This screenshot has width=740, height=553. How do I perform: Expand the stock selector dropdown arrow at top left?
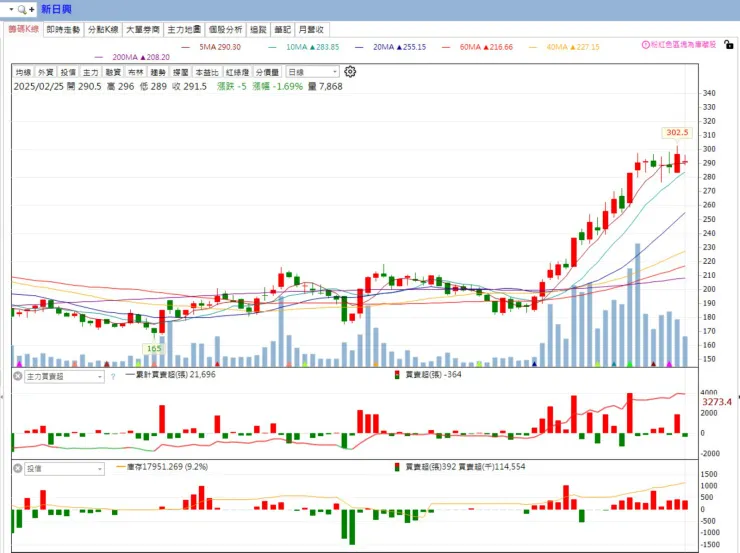11,9
